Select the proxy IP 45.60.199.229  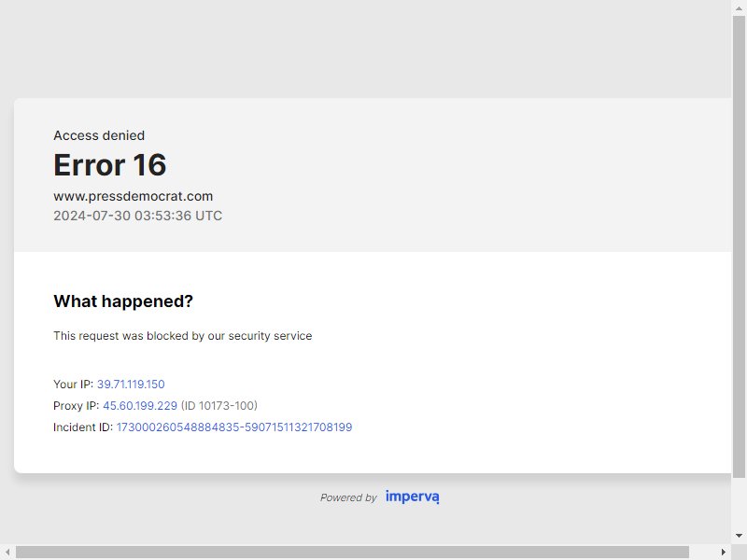point(140,406)
